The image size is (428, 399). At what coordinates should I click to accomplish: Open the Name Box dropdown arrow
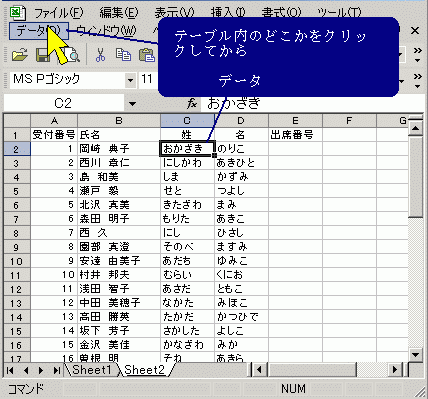click(132, 104)
